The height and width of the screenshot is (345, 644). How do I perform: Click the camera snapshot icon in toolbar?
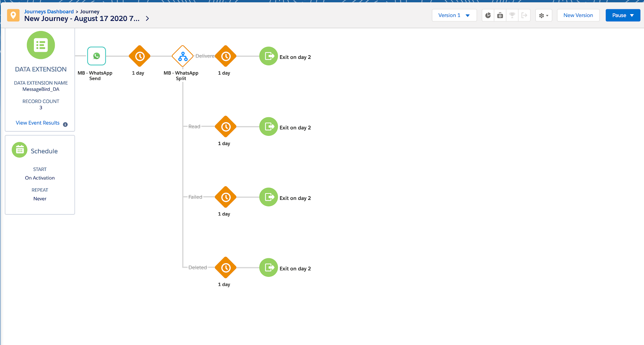point(500,15)
